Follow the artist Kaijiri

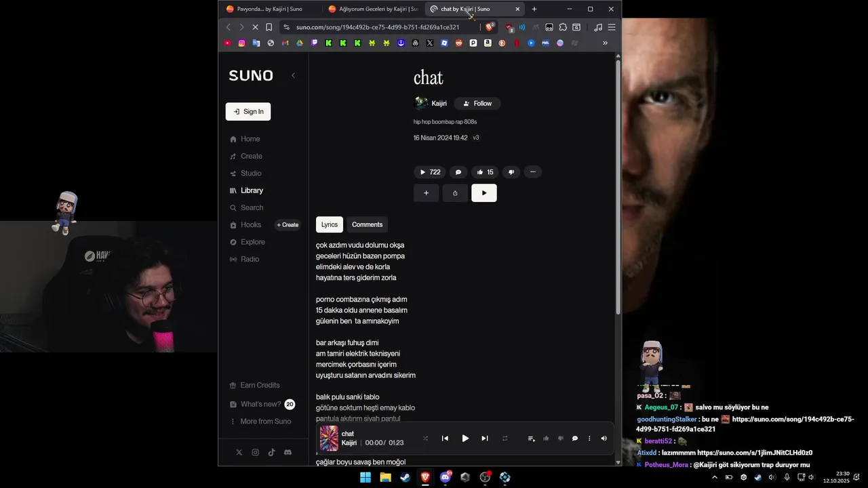(477, 104)
